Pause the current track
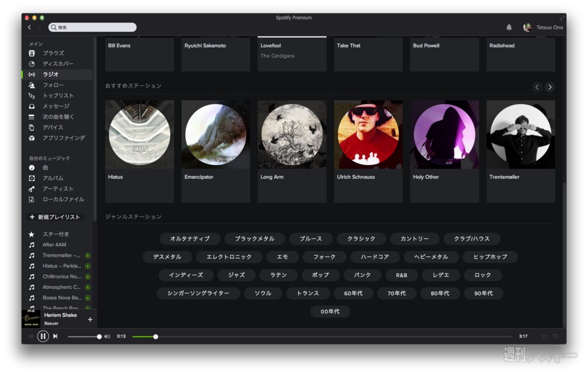This screenshot has width=588, height=374. 43,336
